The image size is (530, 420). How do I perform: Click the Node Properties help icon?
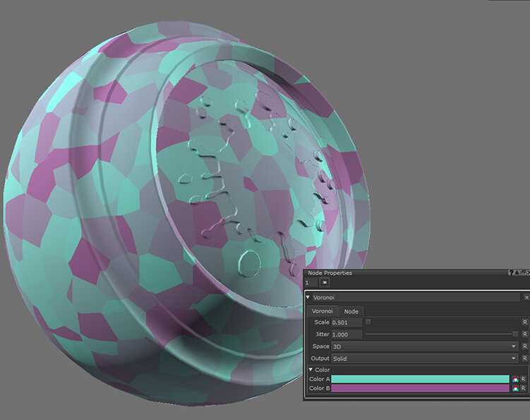[512, 272]
